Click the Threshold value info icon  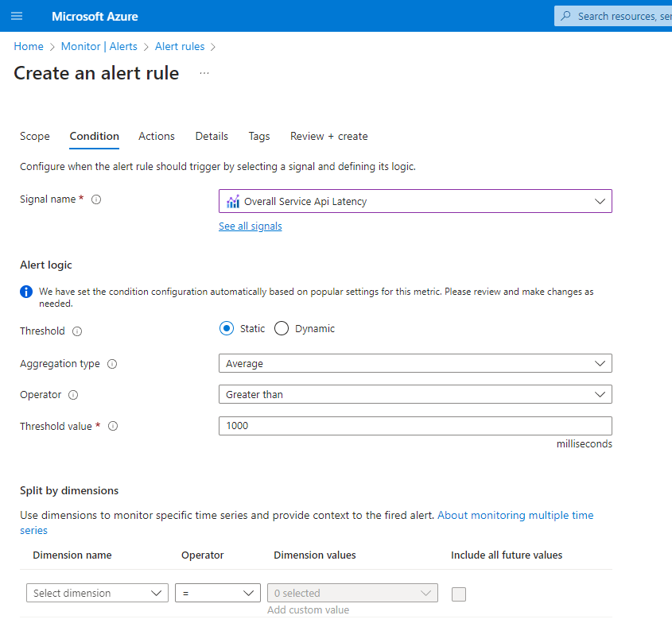113,426
